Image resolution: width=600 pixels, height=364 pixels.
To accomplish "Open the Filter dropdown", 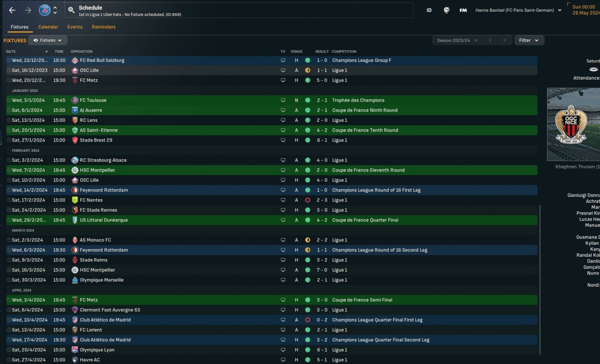I will (x=529, y=40).
